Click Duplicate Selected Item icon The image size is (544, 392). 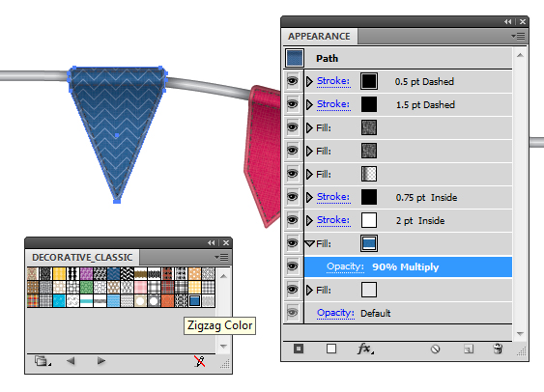click(469, 349)
